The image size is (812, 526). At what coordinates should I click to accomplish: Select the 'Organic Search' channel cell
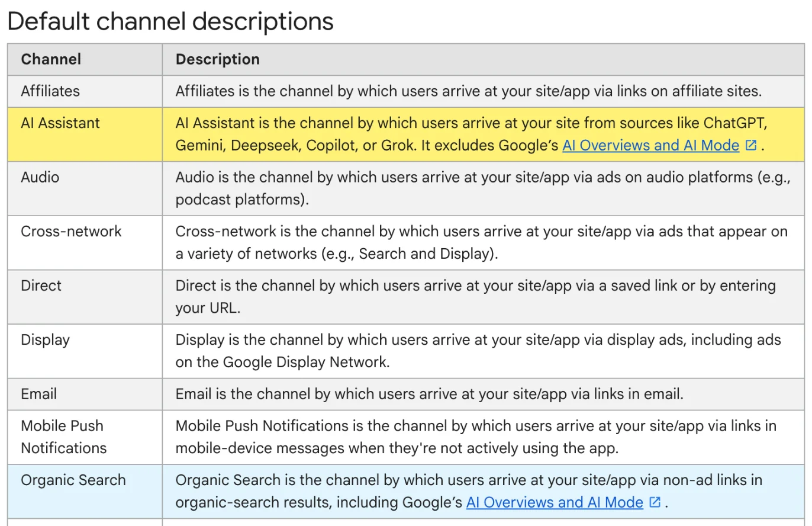(x=85, y=492)
